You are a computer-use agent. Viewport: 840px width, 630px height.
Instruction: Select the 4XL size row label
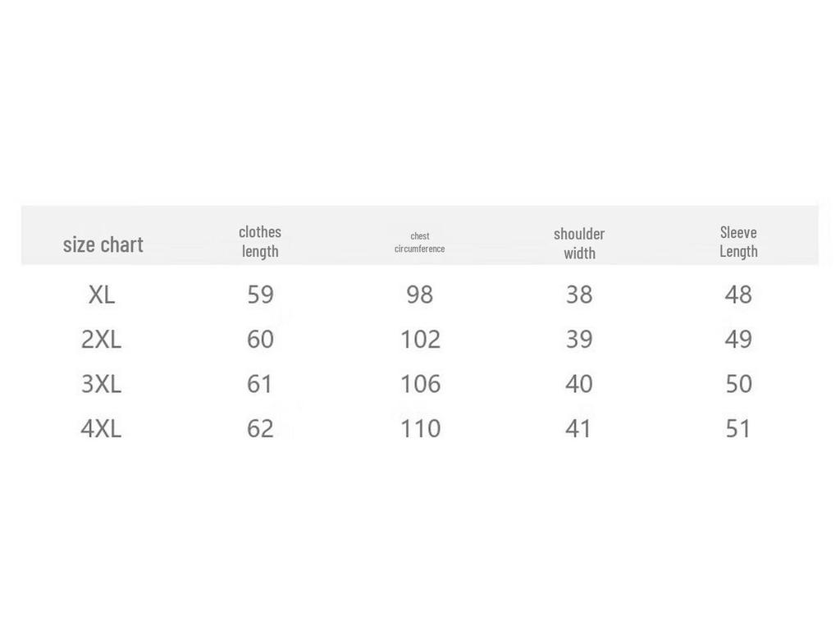click(101, 428)
